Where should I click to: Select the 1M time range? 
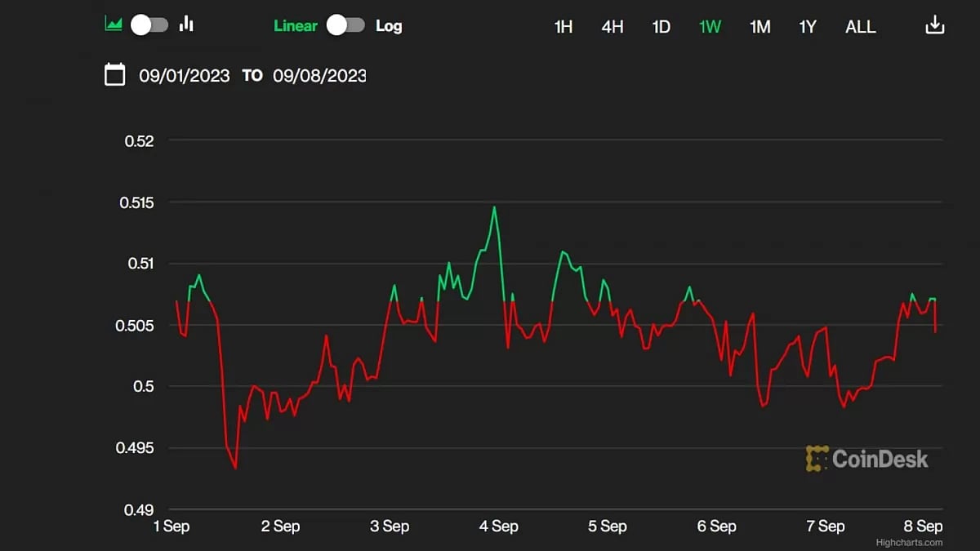pyautogui.click(x=759, y=27)
